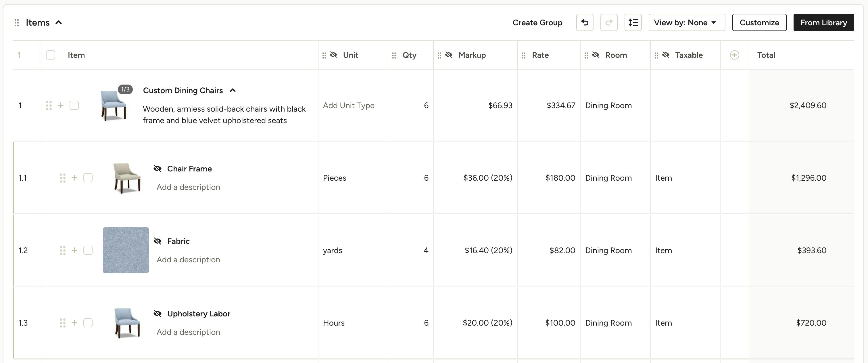Viewport: 868px width, 363px height.
Task: Click the redo icon
Action: [x=609, y=22]
